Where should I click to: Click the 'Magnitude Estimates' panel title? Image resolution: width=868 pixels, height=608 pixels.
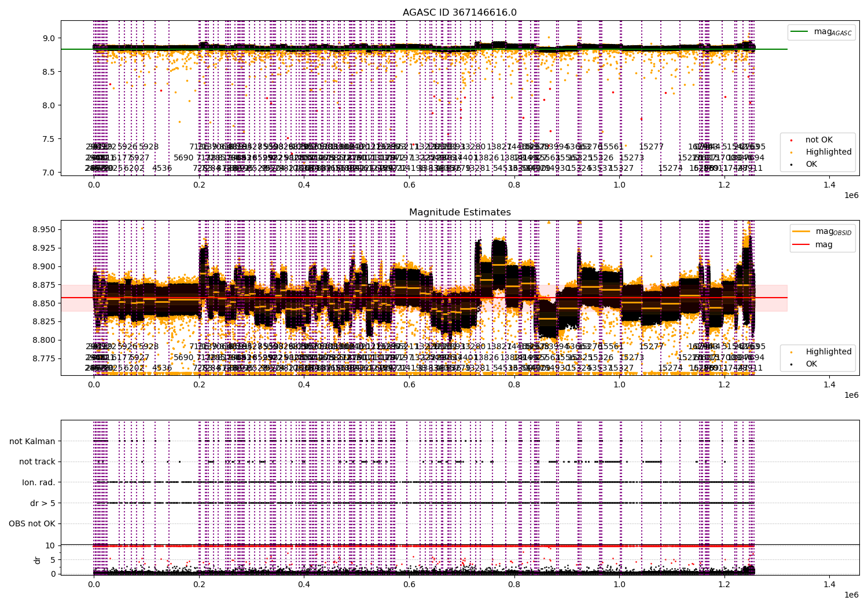point(460,212)
